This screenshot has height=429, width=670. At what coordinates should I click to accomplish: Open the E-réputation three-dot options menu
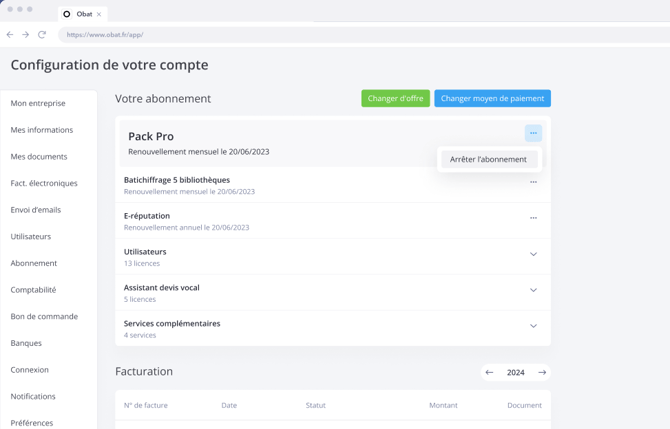pyautogui.click(x=533, y=218)
